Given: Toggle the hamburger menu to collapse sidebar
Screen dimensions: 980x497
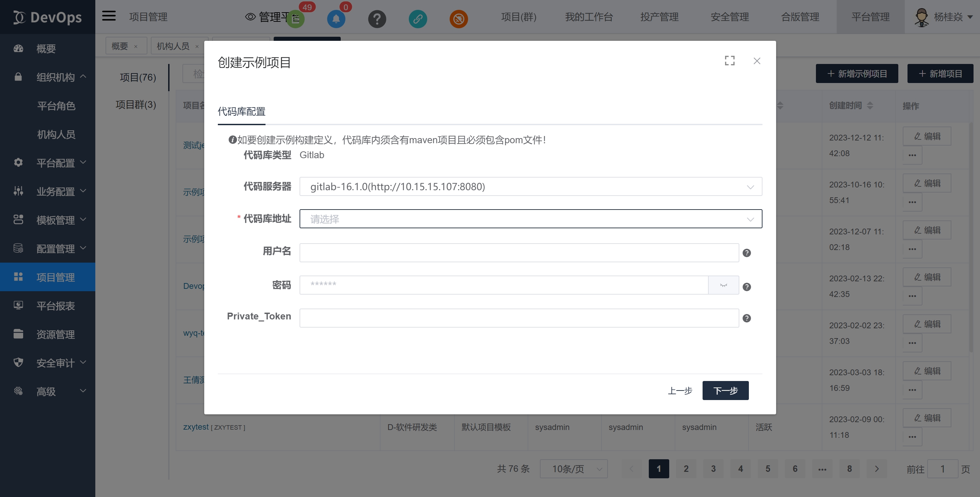Looking at the screenshot, I should tap(109, 16).
